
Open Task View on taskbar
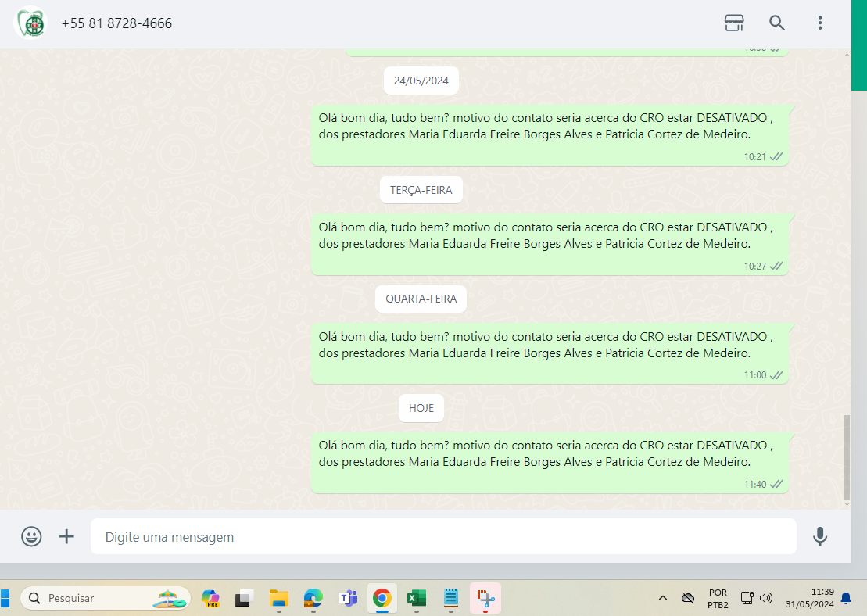(x=244, y=598)
